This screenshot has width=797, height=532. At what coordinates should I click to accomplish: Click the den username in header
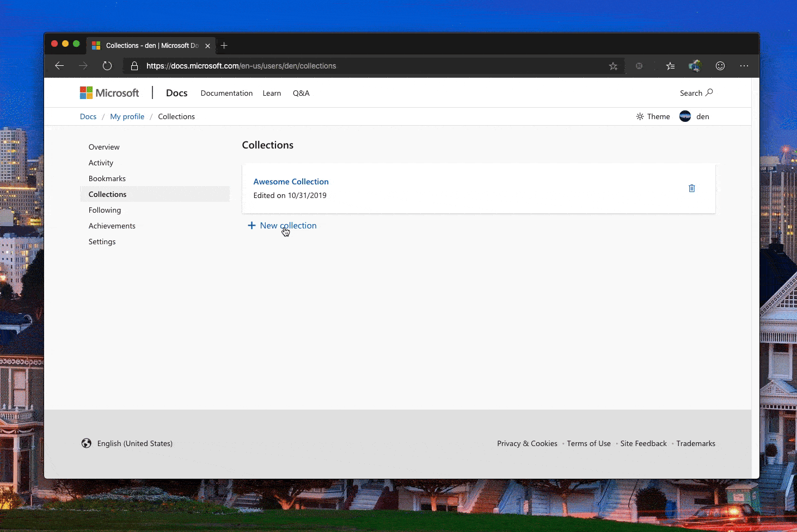coord(702,116)
